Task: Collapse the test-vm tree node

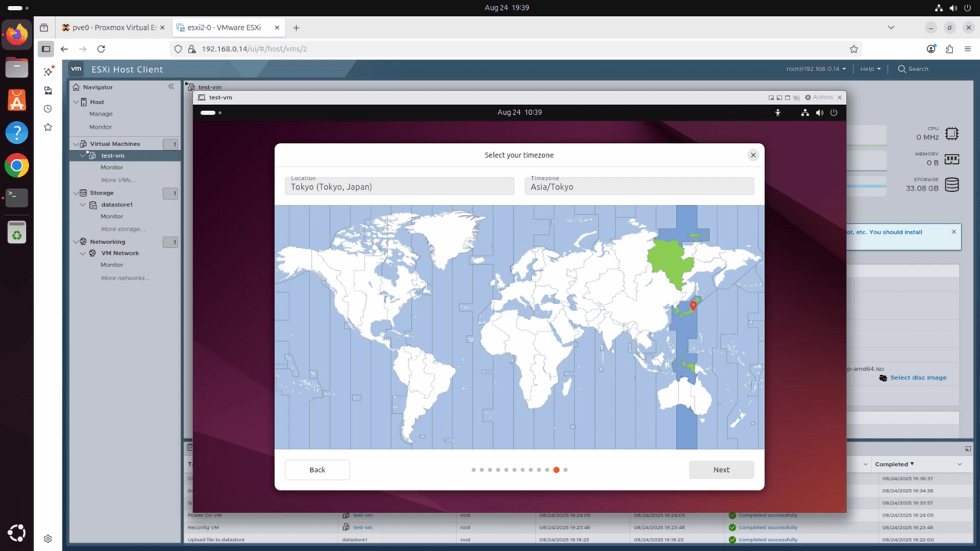Action: (x=84, y=155)
